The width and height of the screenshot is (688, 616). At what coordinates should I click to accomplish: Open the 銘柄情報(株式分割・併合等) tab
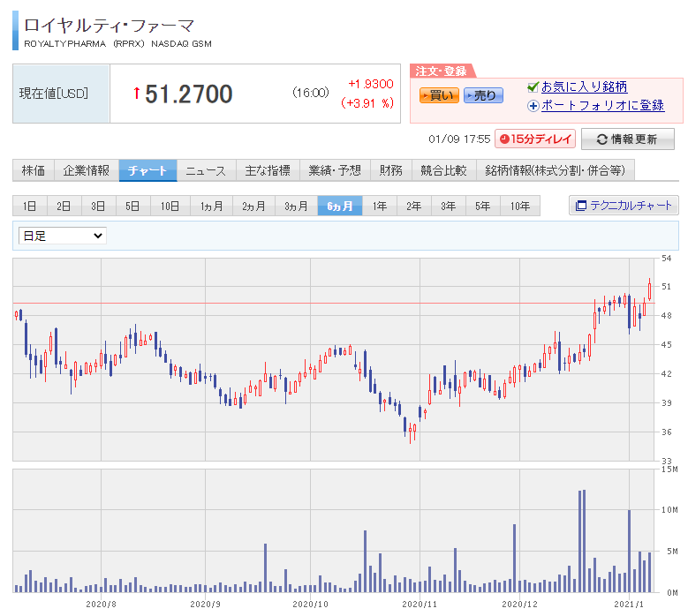pos(556,170)
